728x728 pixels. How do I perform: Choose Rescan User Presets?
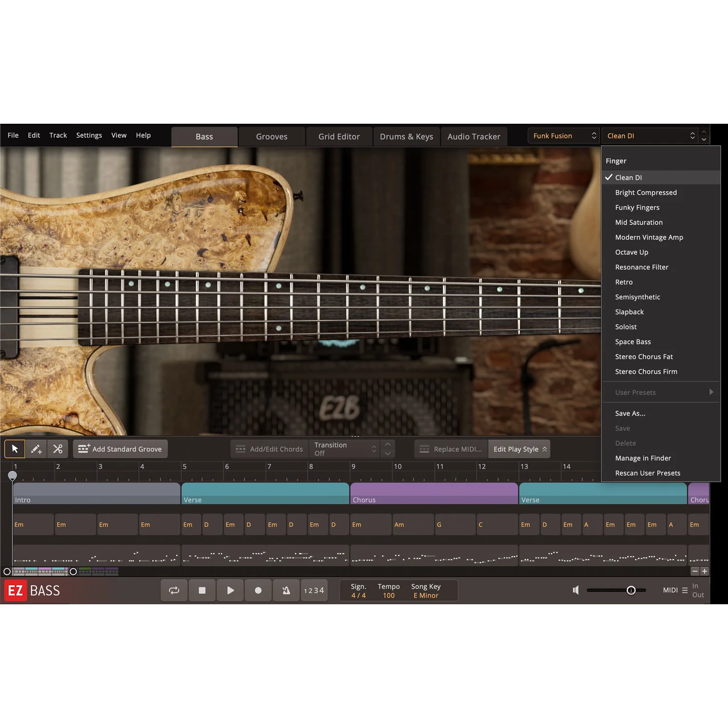point(660,473)
